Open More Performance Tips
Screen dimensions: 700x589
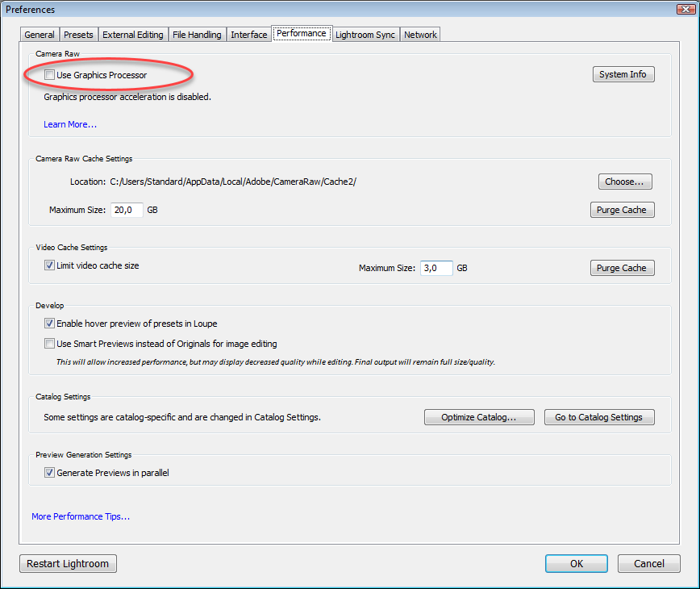pyautogui.click(x=80, y=516)
